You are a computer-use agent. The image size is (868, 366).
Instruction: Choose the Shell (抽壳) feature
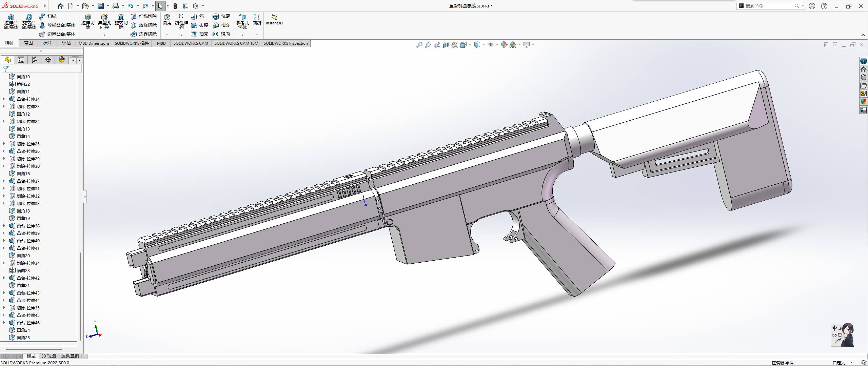pyautogui.click(x=200, y=34)
